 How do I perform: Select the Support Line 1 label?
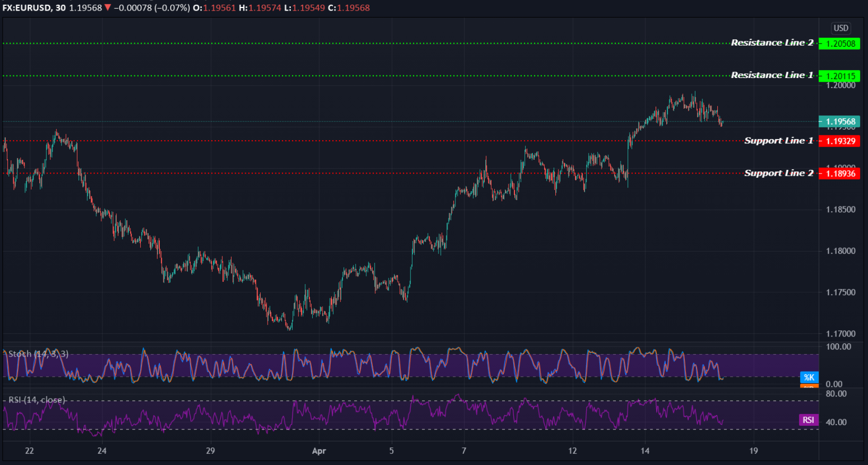pos(779,141)
